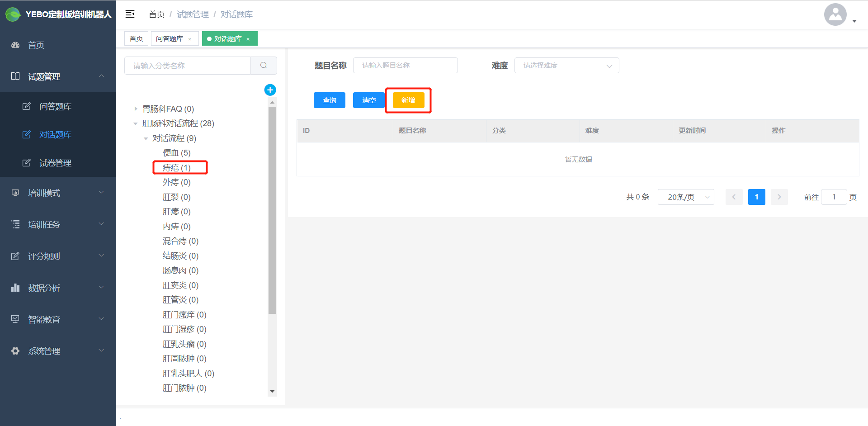Click the category search magnifier button
This screenshot has height=426, width=868.
pyautogui.click(x=264, y=66)
